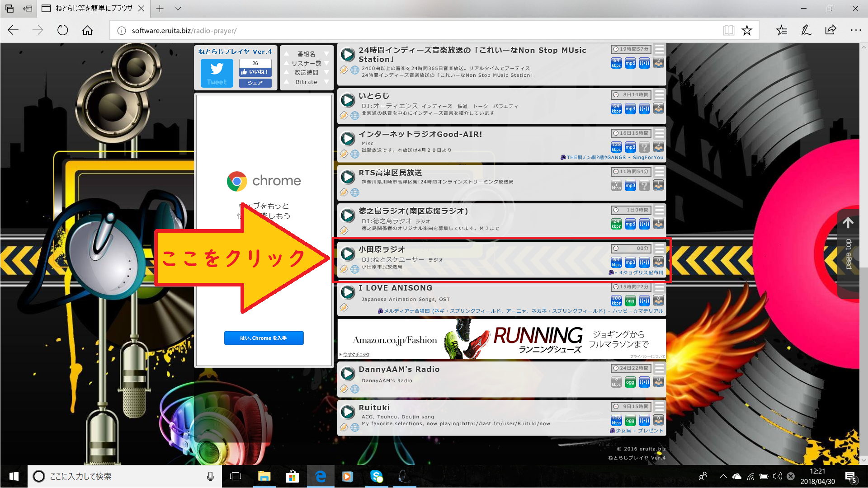Open the browser tab list chevron
This screenshot has height=488, width=868.
(x=178, y=9)
